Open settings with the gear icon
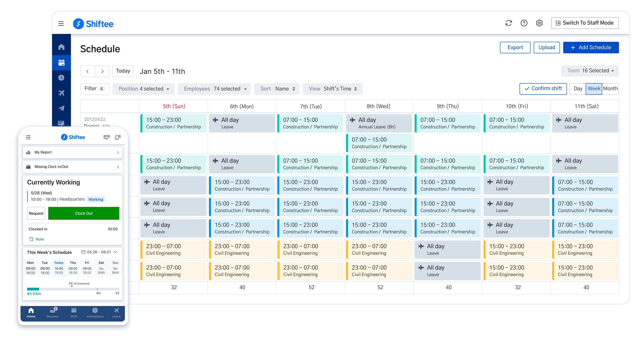 [539, 23]
